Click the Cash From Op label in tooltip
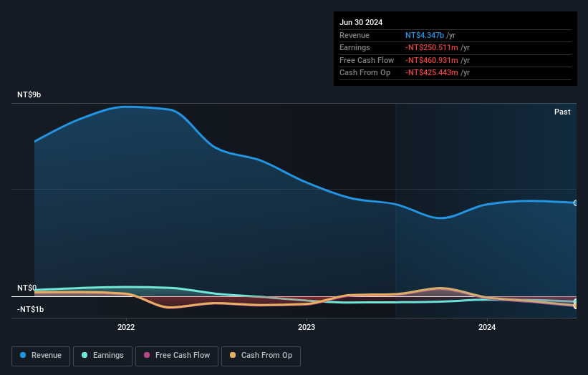This screenshot has height=375, width=588. point(365,73)
